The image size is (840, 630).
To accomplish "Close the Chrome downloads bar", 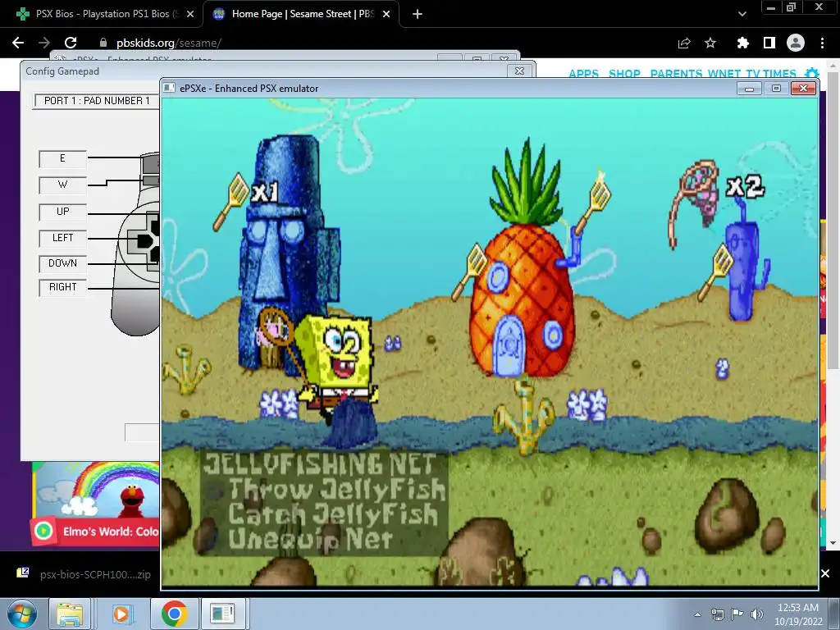I will (x=825, y=573).
